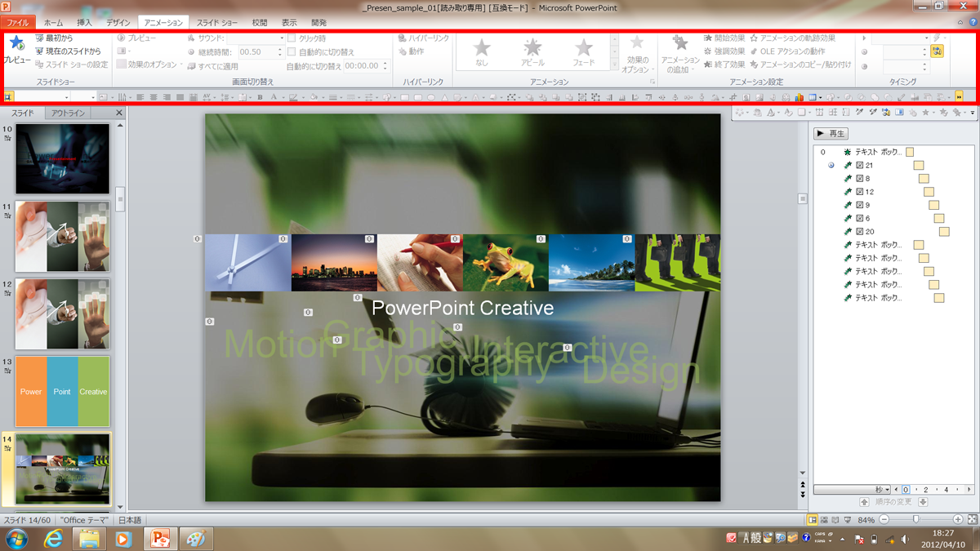Click the zoom slider handle

(915, 519)
